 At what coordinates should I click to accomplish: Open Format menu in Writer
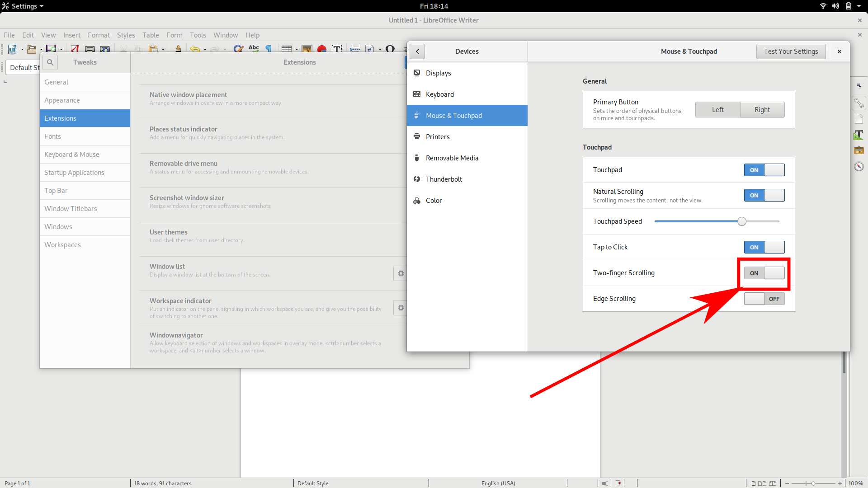(99, 35)
